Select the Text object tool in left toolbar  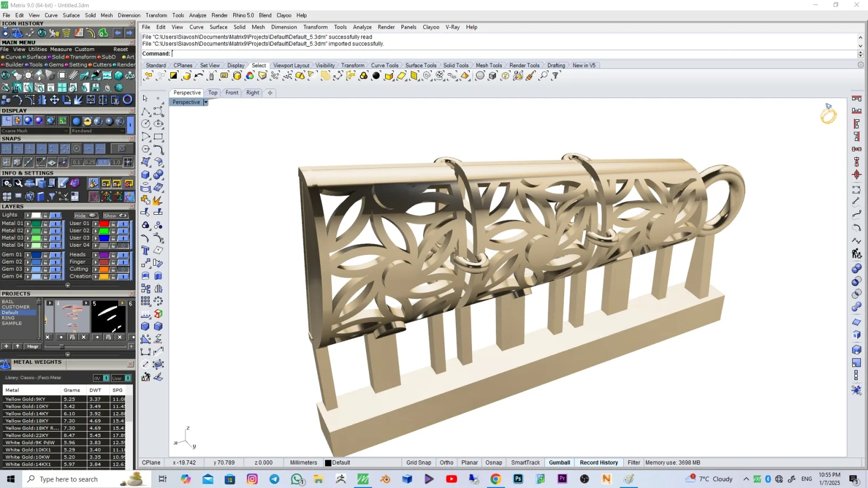(145, 251)
